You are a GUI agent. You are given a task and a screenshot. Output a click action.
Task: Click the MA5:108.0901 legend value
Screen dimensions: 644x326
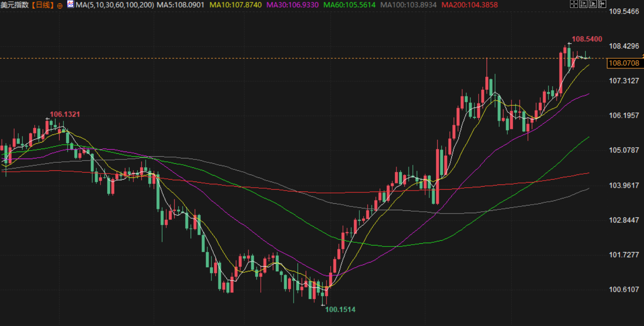tap(181, 5)
